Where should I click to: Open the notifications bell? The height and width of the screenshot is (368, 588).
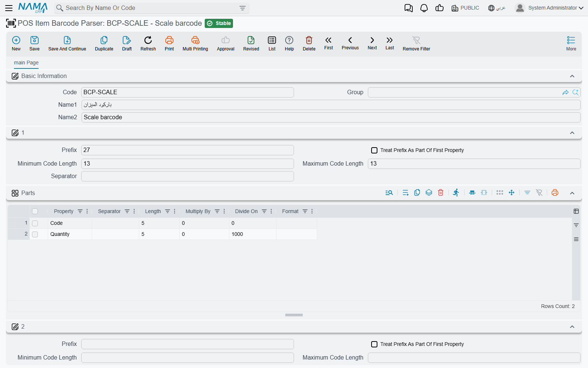click(x=424, y=8)
